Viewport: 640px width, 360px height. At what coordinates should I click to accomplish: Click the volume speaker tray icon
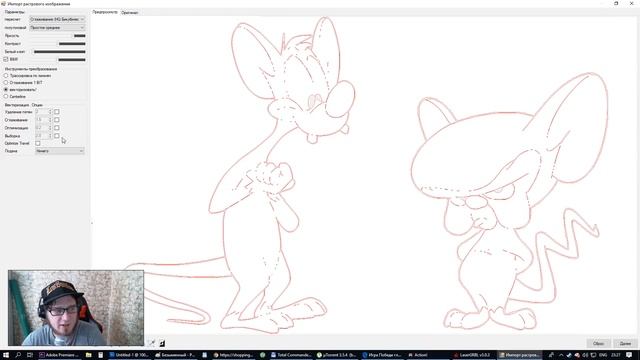[585, 355]
